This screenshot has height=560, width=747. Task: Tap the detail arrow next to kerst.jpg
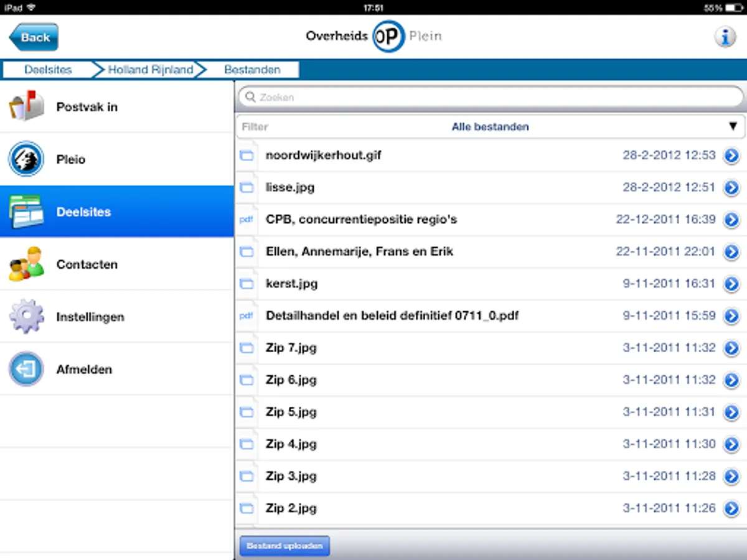tap(731, 284)
